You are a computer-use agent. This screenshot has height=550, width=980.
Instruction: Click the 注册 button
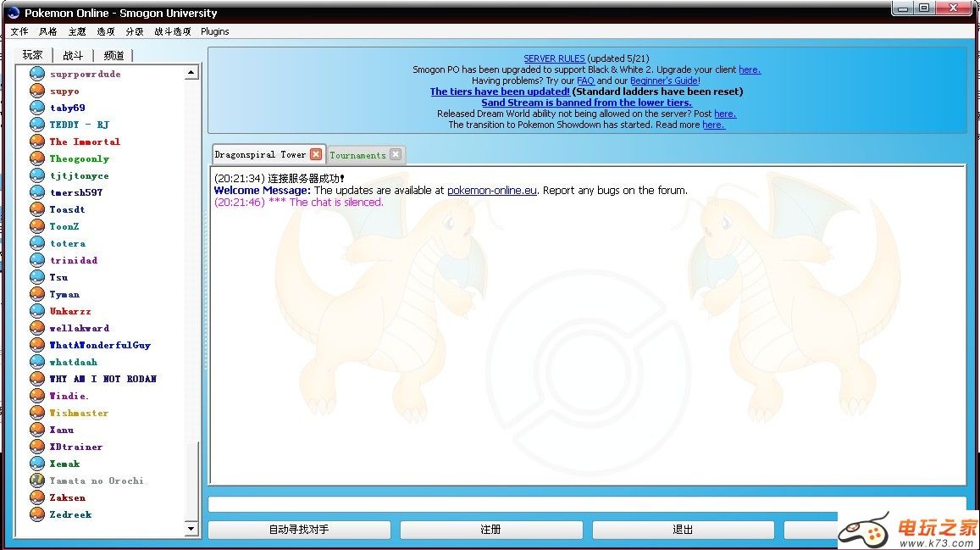pos(490,530)
